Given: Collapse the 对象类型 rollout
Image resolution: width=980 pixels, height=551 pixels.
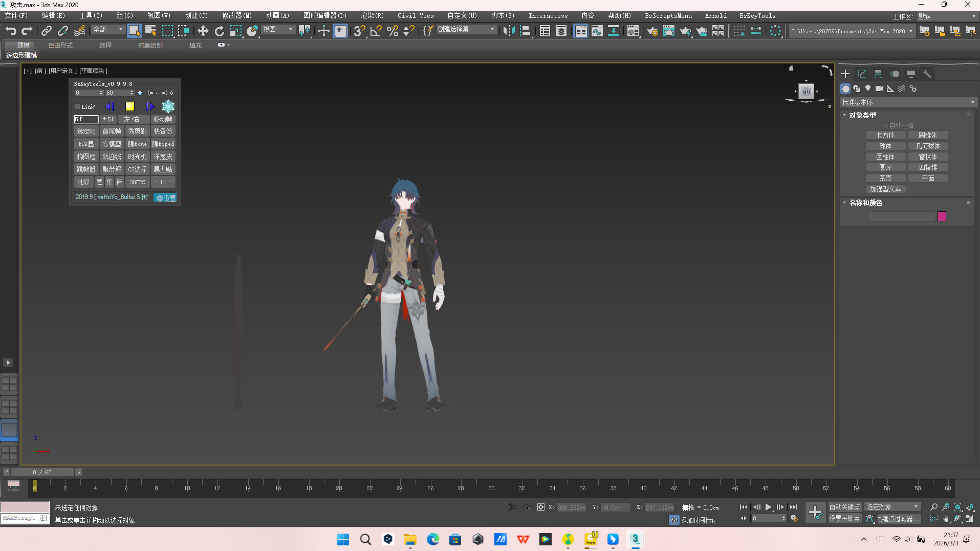Looking at the screenshot, I should coord(862,116).
